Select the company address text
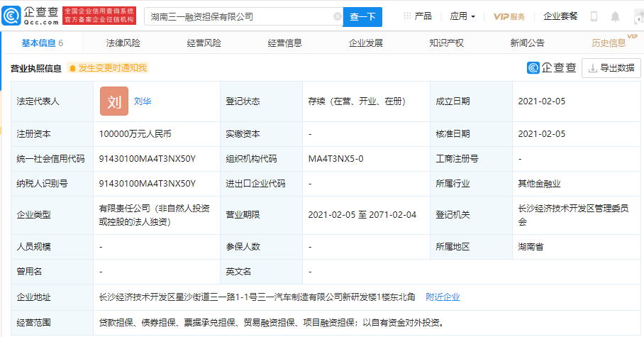 [x=257, y=297]
